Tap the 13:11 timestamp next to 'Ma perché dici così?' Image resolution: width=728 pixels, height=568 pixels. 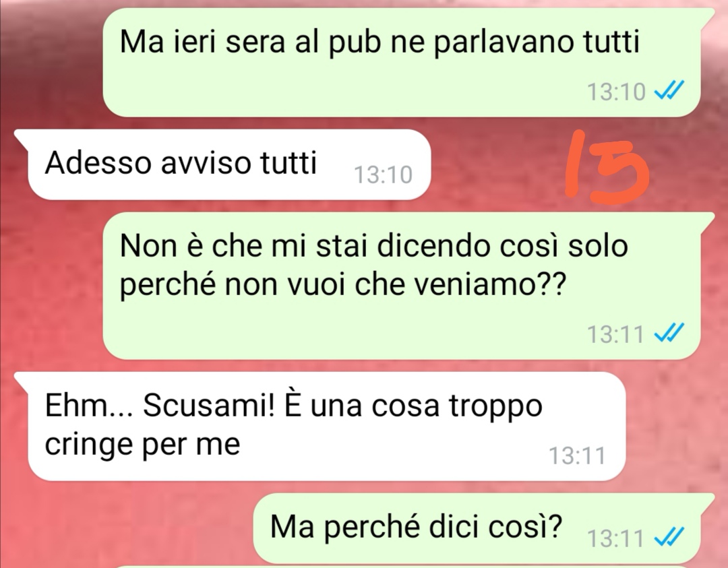click(x=615, y=539)
